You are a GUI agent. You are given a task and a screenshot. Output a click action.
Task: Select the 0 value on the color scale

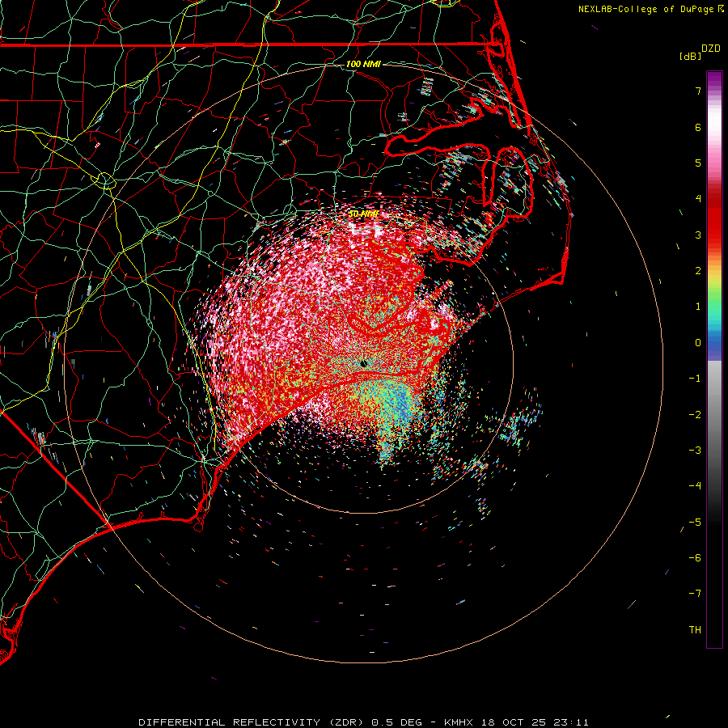pos(698,343)
